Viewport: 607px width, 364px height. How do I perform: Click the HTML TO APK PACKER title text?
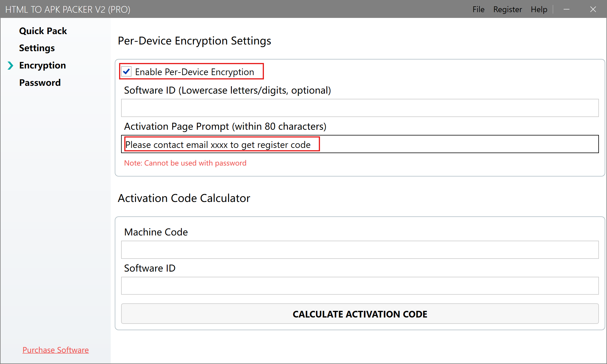[x=68, y=9]
